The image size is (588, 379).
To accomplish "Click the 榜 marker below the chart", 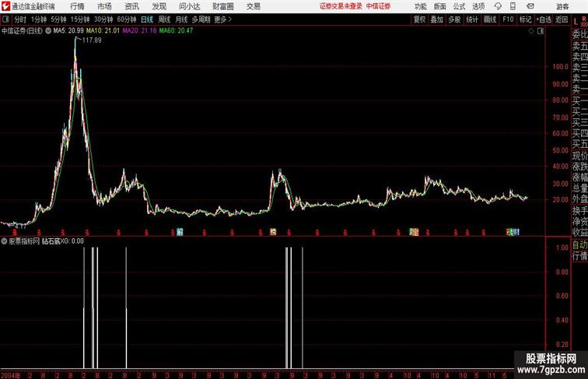I will pyautogui.click(x=273, y=232).
